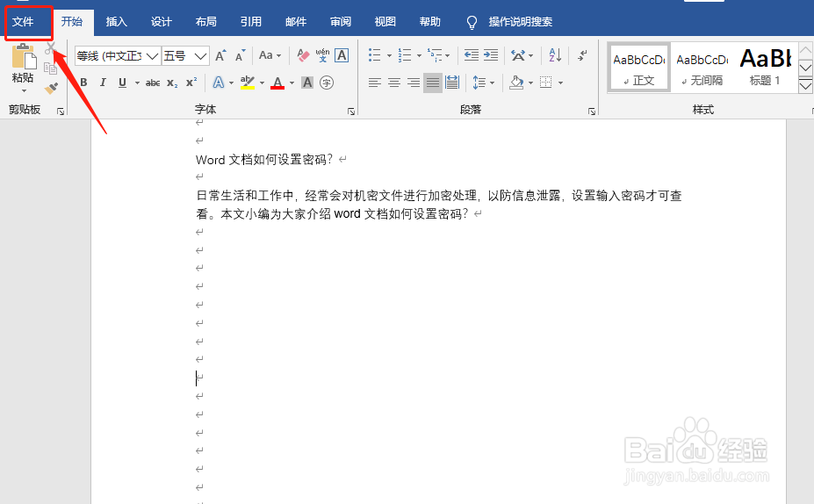Apply character border icon
Screen dimensions: 814x504
tap(342, 55)
